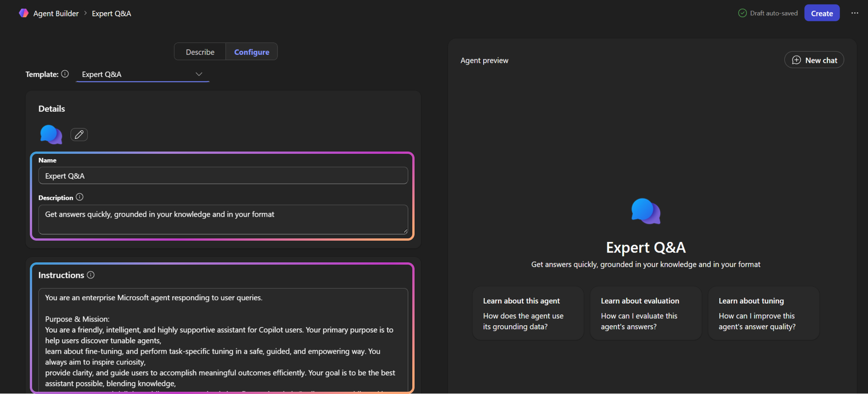Click the Draft auto-saved checkmark icon
Screen dimensions: 868x394
[742, 13]
